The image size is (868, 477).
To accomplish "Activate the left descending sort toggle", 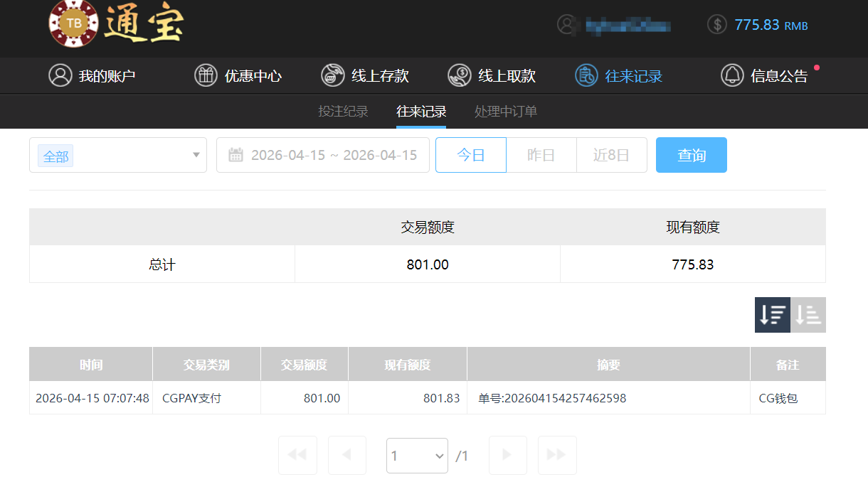I will coord(772,314).
